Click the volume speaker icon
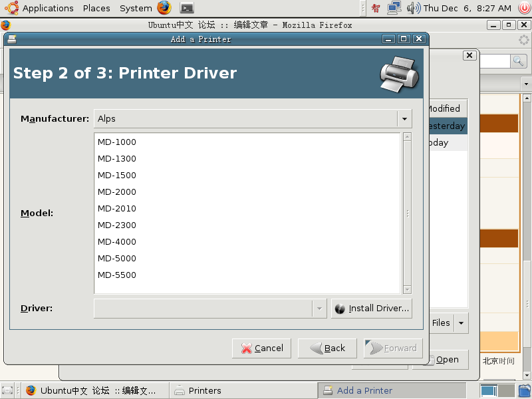The width and height of the screenshot is (532, 399). tap(414, 8)
